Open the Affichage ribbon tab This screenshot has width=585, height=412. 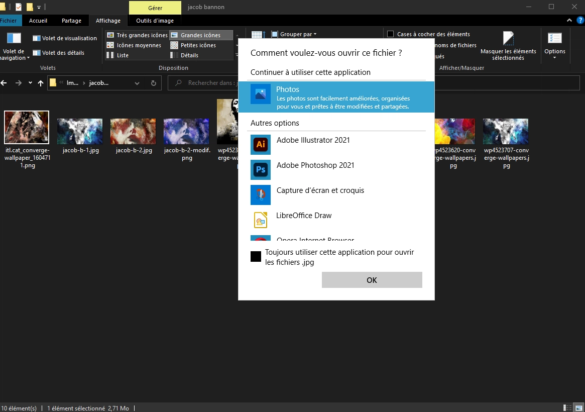[x=108, y=21]
